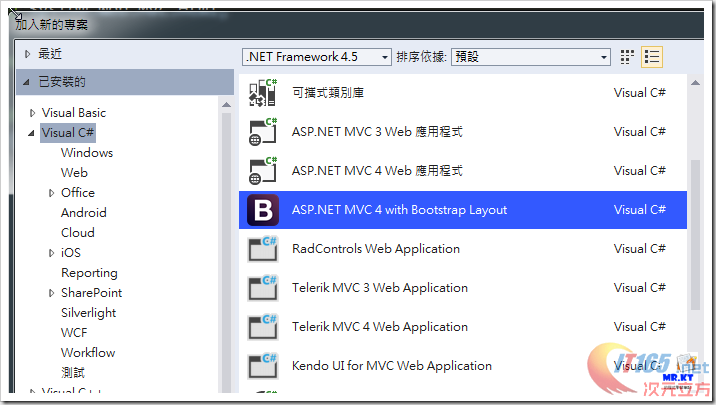Open the sort-by 預設 dropdown
The image size is (716, 405).
pyautogui.click(x=531, y=57)
